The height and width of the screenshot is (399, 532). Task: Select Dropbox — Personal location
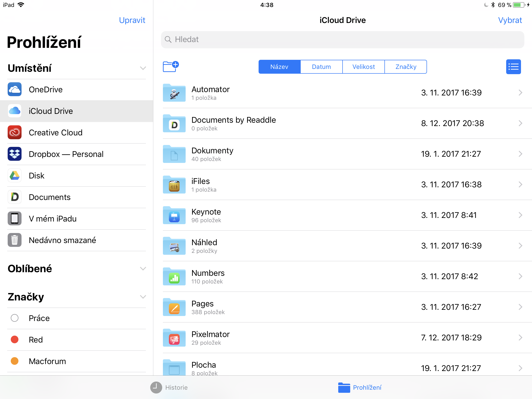(x=66, y=154)
